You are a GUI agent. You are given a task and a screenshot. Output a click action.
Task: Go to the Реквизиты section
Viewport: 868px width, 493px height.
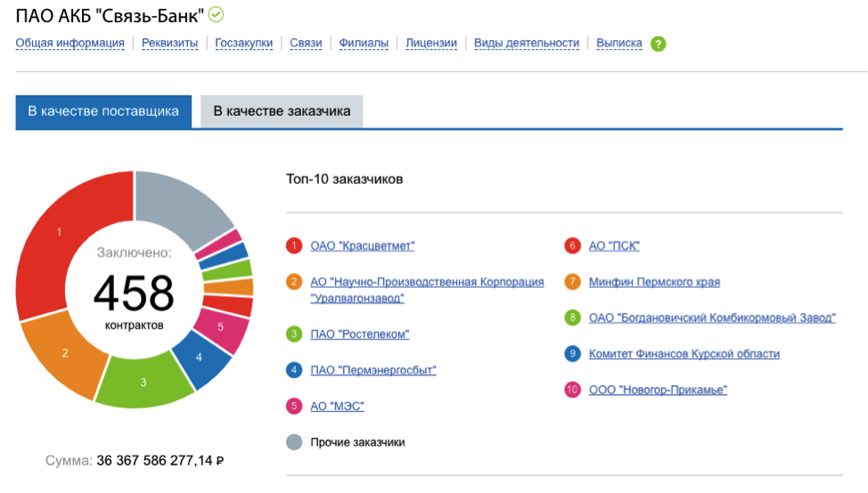(169, 43)
